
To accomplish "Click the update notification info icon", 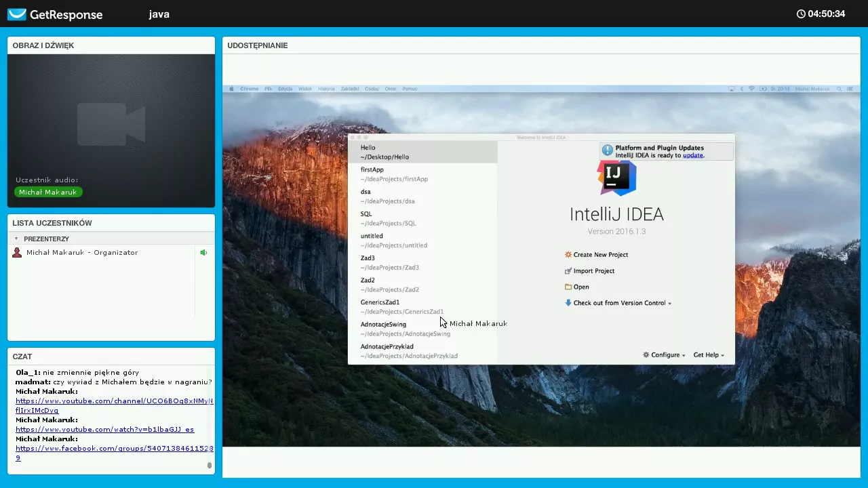I will tap(608, 151).
